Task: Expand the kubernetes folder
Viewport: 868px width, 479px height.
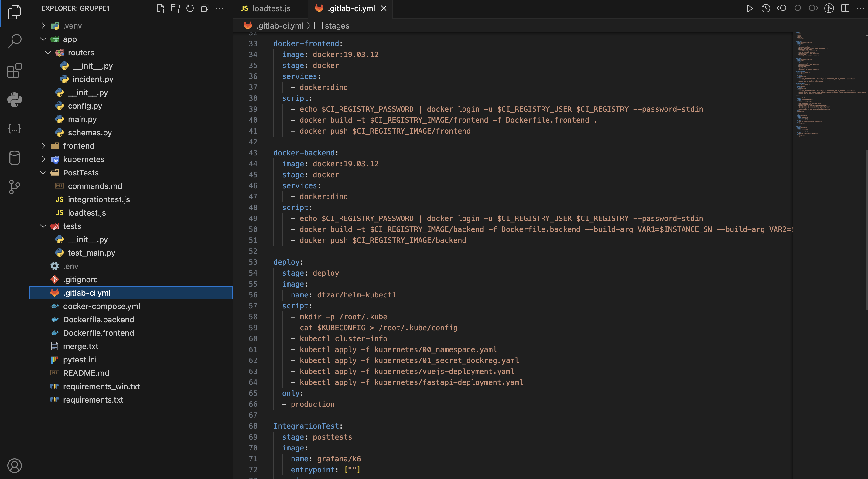Action: pyautogui.click(x=43, y=159)
